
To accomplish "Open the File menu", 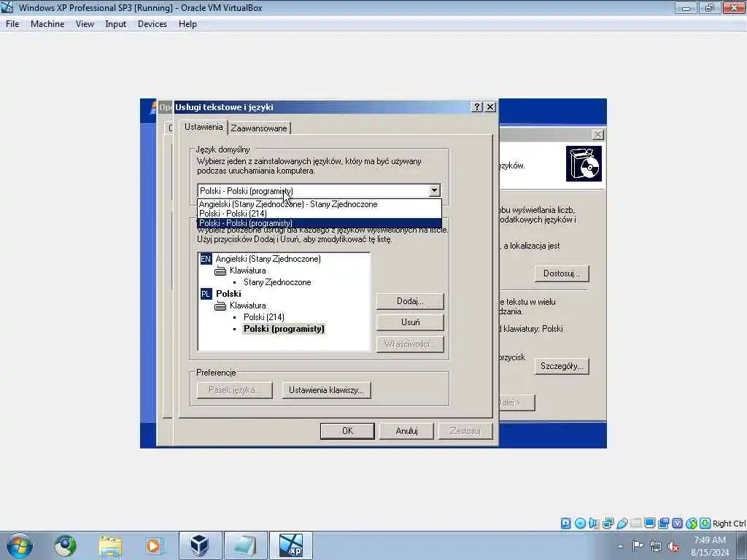I will click(12, 24).
